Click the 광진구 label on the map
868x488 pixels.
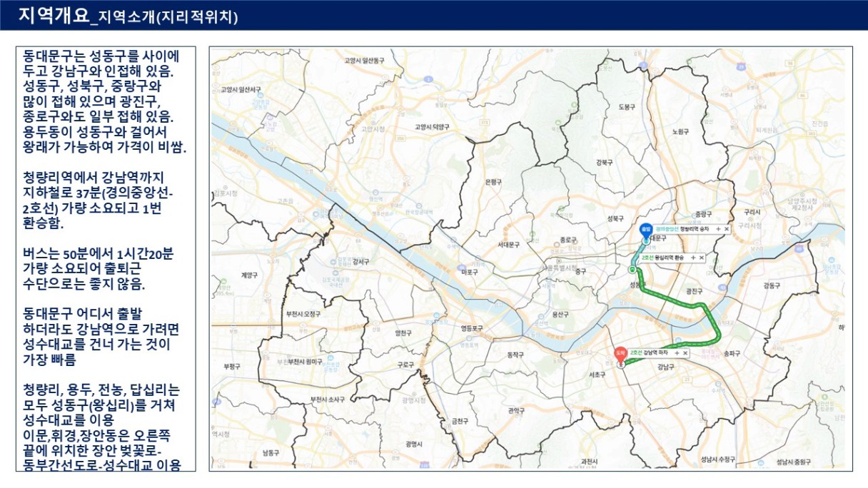click(x=694, y=291)
